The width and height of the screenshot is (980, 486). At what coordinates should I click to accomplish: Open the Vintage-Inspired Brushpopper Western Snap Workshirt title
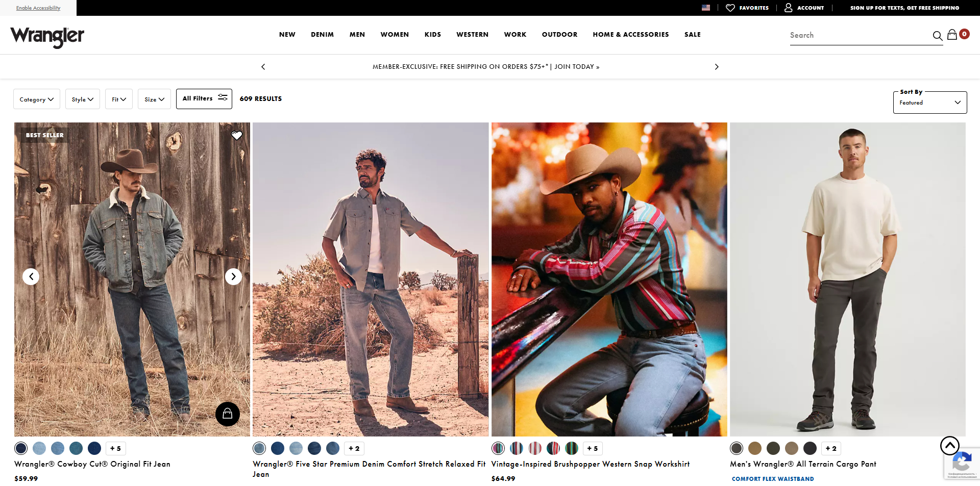[x=591, y=464]
